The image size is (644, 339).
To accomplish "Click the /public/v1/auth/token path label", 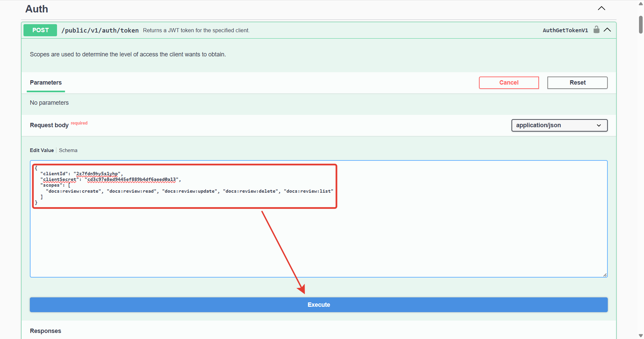I will pyautogui.click(x=100, y=30).
